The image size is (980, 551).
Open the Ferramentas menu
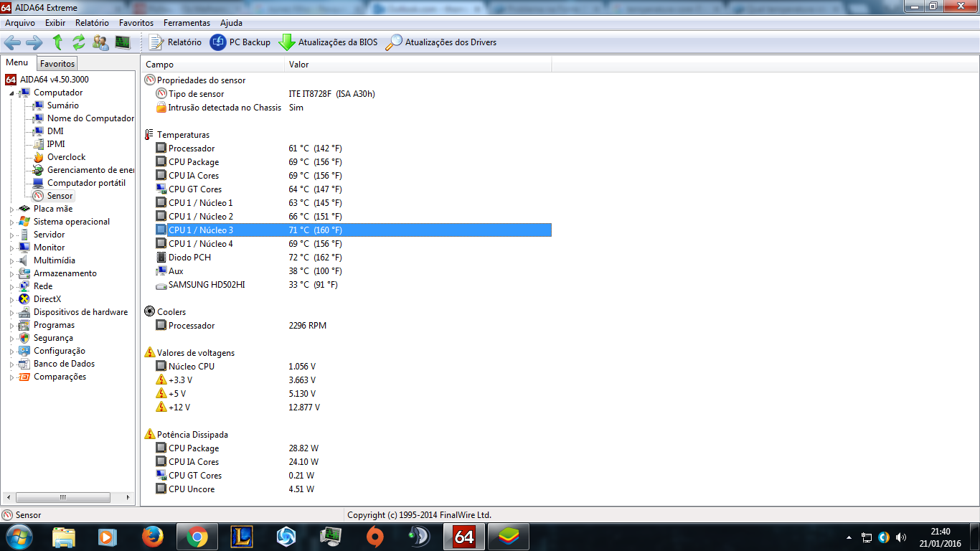click(x=187, y=23)
